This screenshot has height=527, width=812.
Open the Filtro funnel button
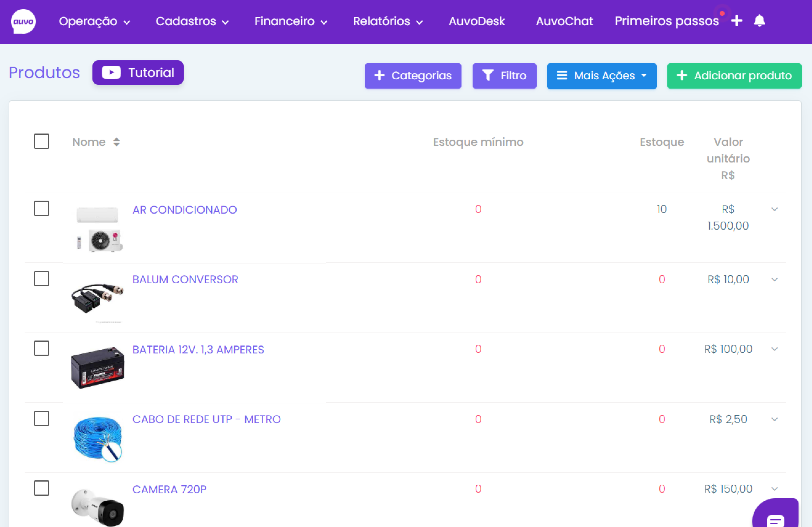[x=504, y=76]
